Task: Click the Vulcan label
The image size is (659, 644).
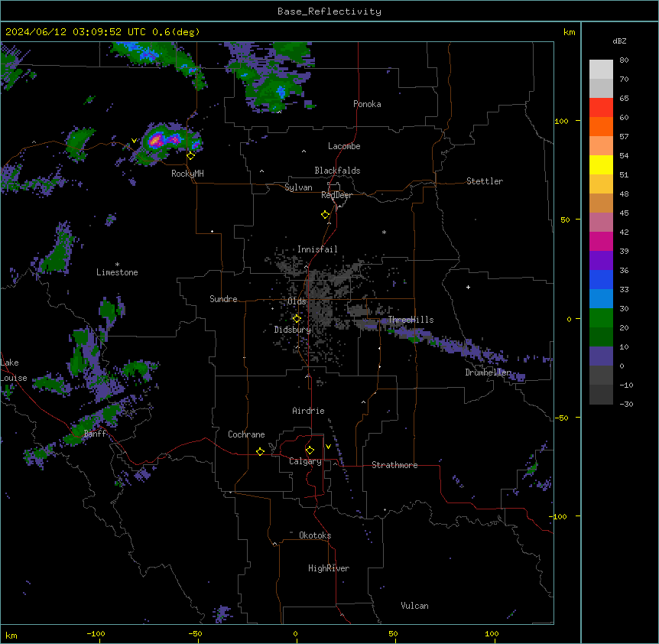Action: coord(414,606)
